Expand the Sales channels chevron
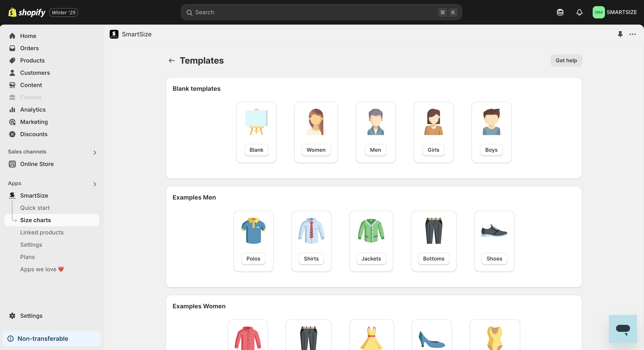 pyautogui.click(x=95, y=152)
